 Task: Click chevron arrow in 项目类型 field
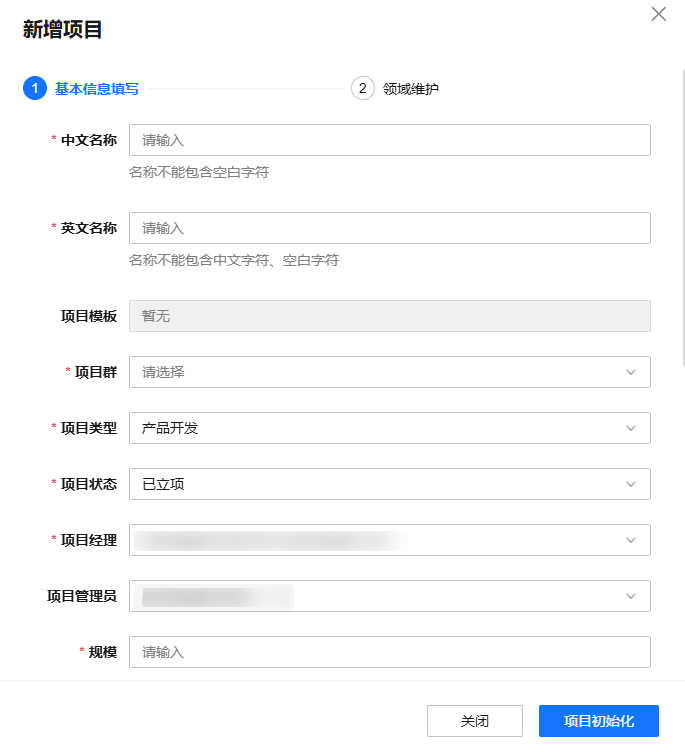coord(631,428)
